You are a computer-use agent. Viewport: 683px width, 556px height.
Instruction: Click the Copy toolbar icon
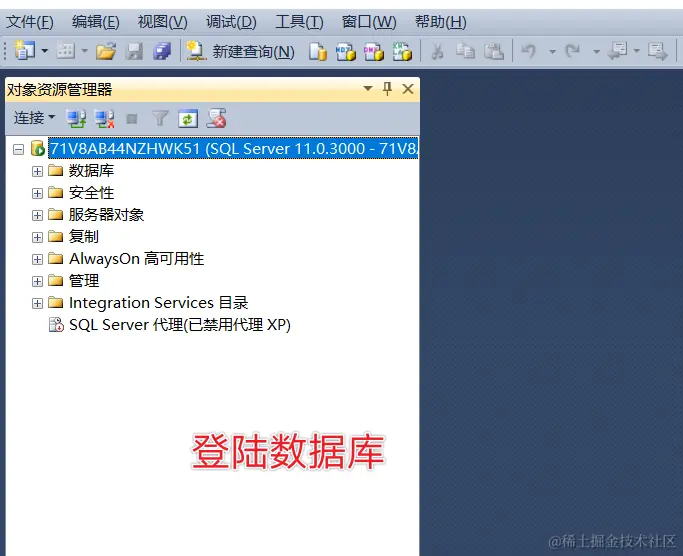(x=465, y=51)
